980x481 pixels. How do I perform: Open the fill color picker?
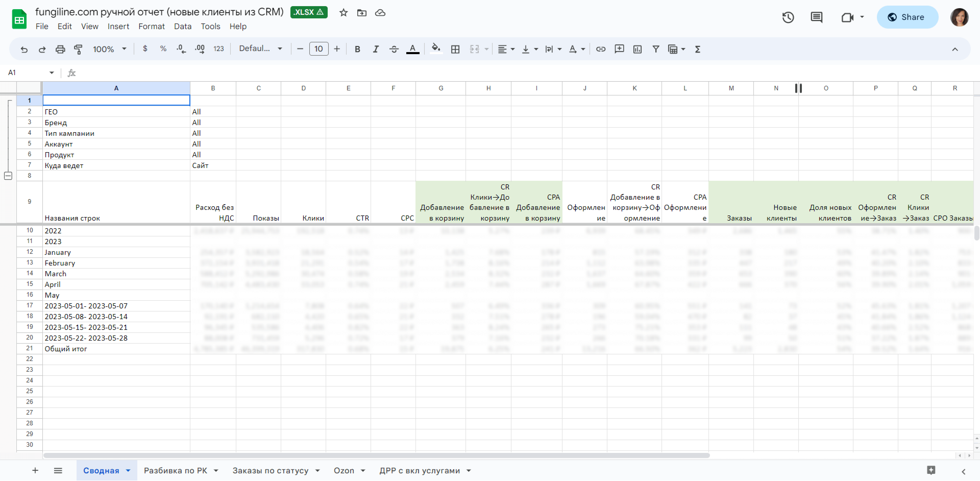[436, 49]
